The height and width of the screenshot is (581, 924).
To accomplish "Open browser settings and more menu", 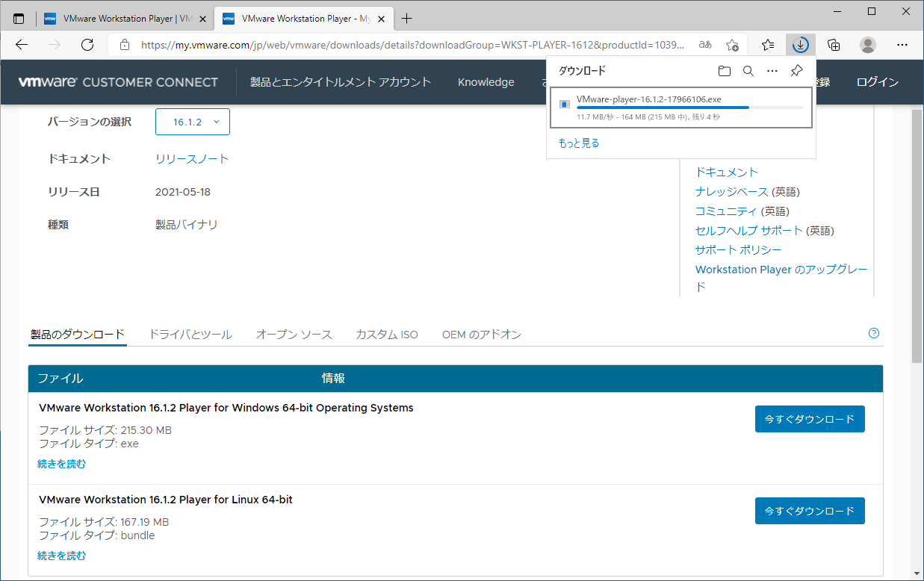I will (901, 45).
